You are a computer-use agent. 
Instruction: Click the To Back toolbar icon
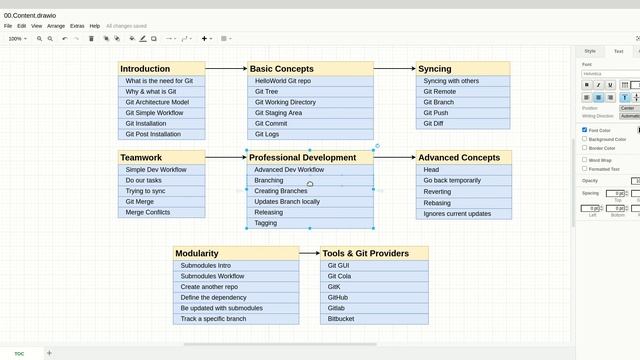[x=117, y=38]
